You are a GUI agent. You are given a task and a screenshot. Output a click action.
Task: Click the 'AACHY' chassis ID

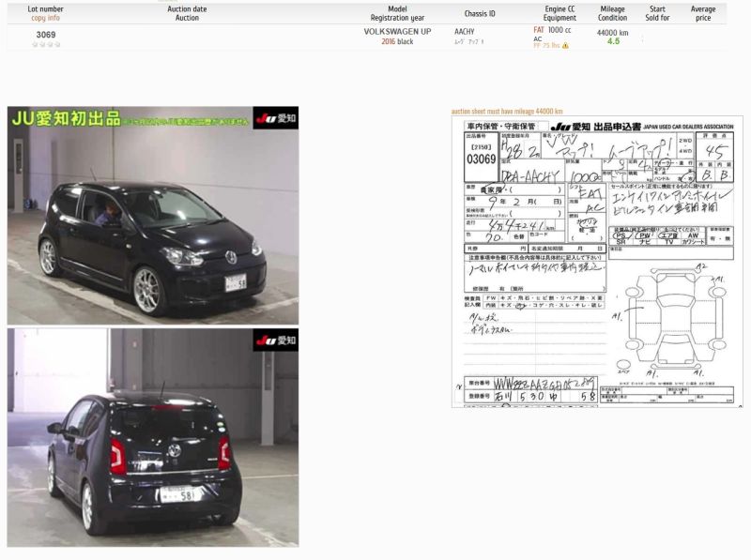(464, 32)
